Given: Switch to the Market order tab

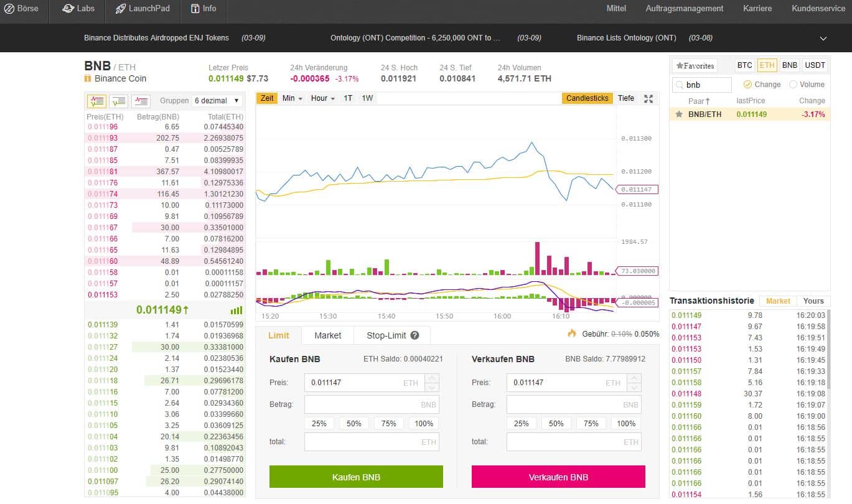Looking at the screenshot, I should tap(327, 335).
